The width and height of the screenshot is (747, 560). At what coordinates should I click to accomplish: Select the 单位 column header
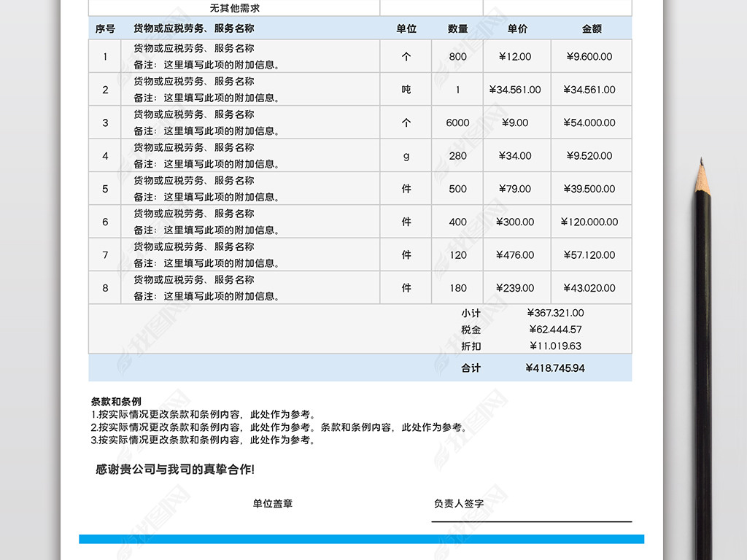406,29
